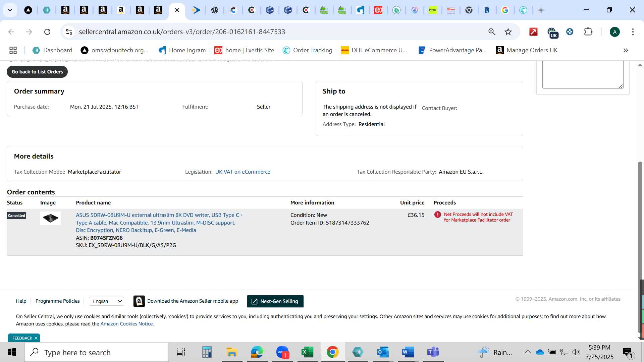The width and height of the screenshot is (644, 362).
Task: Switch to the Google tab
Action: (x=505, y=10)
